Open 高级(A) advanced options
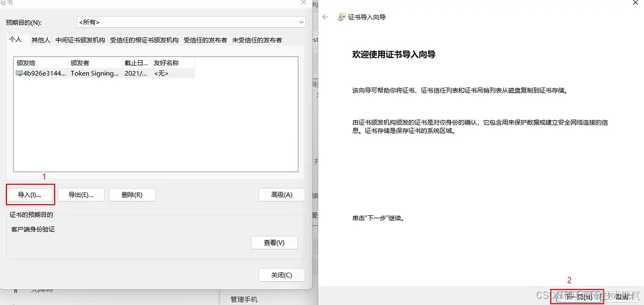Screen dimensions: 644x305 coord(282,194)
